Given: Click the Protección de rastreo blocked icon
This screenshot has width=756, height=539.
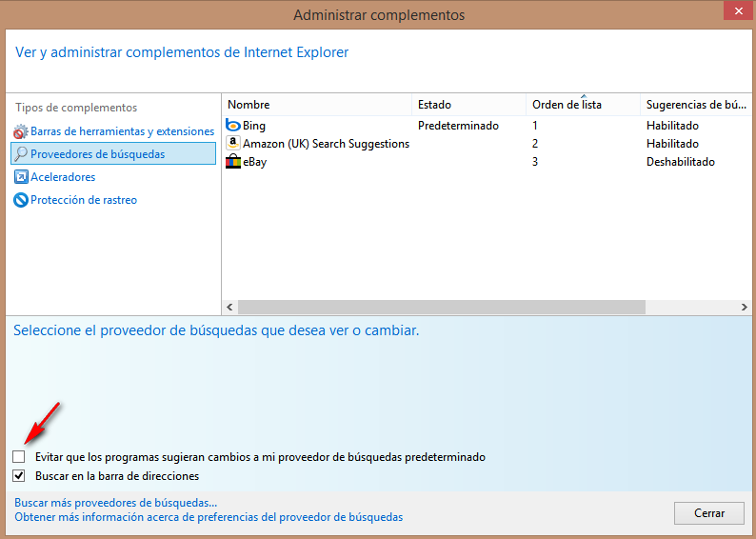Looking at the screenshot, I should [21, 200].
